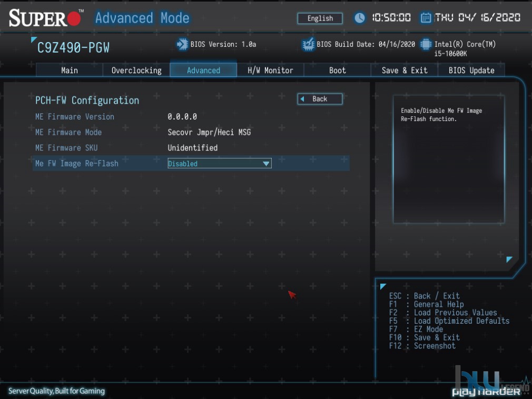The image size is (532, 399).
Task: Click the BIOS Build Date: 04/16/2020 text
Action: (366, 44)
